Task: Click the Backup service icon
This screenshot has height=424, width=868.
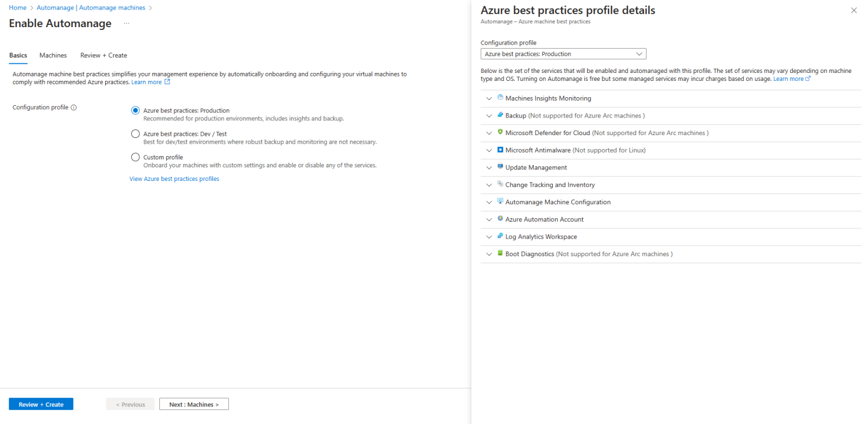Action: [500, 115]
